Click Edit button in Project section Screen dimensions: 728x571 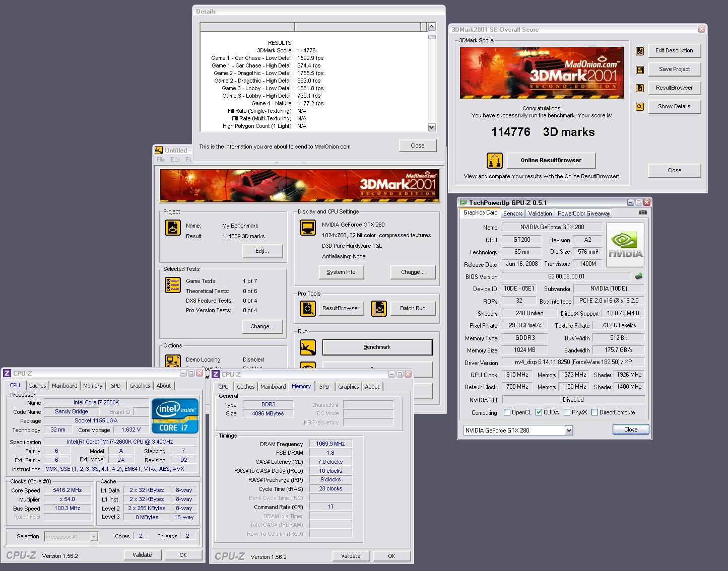[x=262, y=251]
